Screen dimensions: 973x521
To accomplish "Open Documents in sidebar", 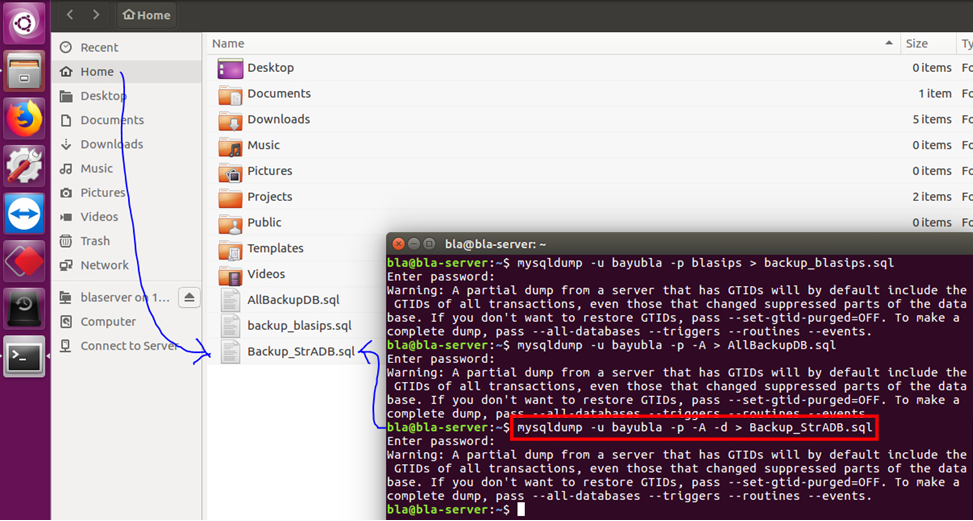I will 127,120.
